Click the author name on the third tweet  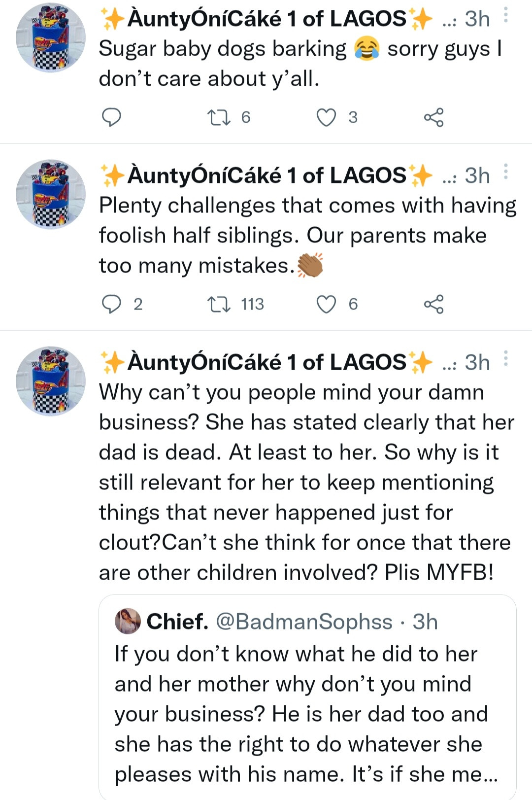click(x=266, y=362)
